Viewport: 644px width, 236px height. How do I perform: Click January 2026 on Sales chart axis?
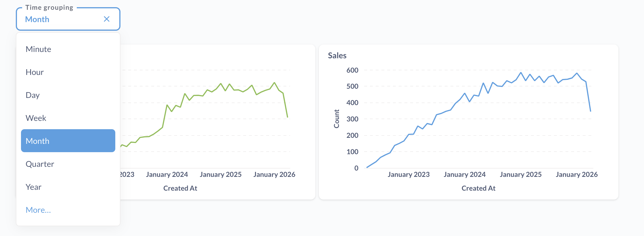pos(577,175)
